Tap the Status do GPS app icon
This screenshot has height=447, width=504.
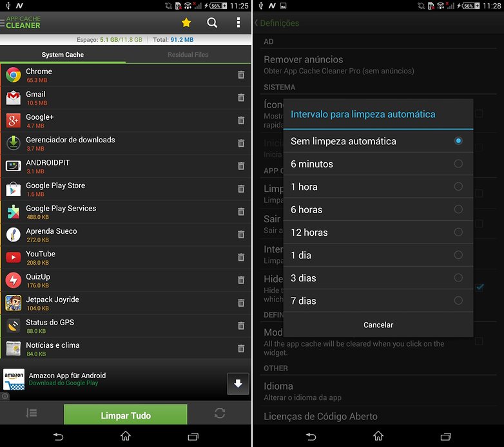click(x=13, y=326)
